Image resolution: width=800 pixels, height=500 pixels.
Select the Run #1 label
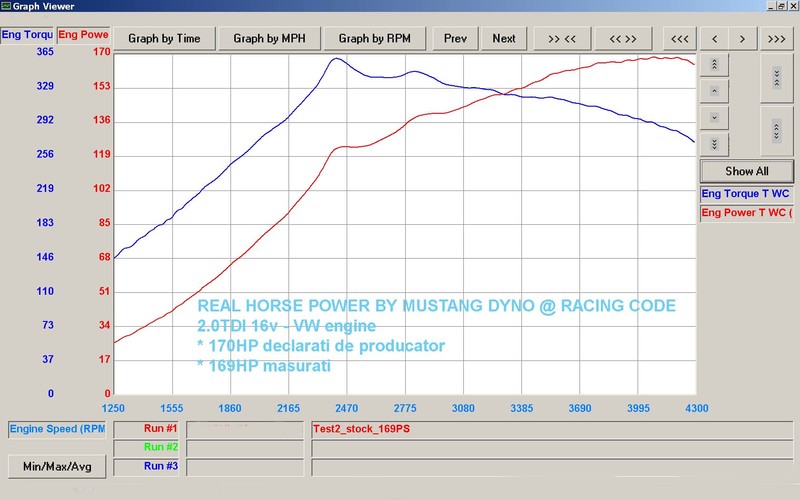coord(146,429)
